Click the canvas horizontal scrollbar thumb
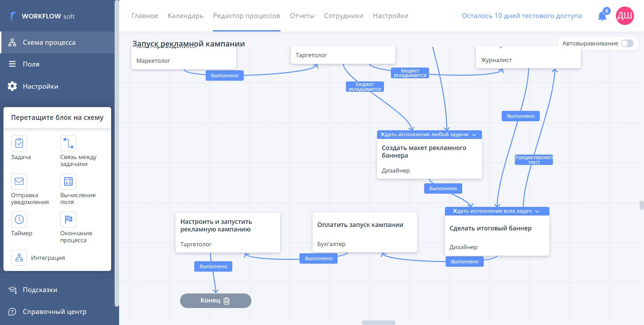Viewport: 644px width, 325px height. pos(378,323)
